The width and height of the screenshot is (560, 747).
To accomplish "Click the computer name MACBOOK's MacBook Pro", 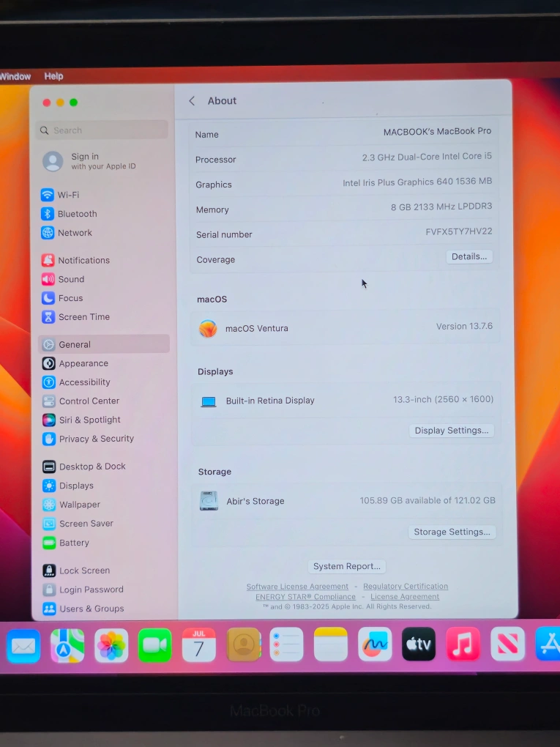I will [x=437, y=132].
